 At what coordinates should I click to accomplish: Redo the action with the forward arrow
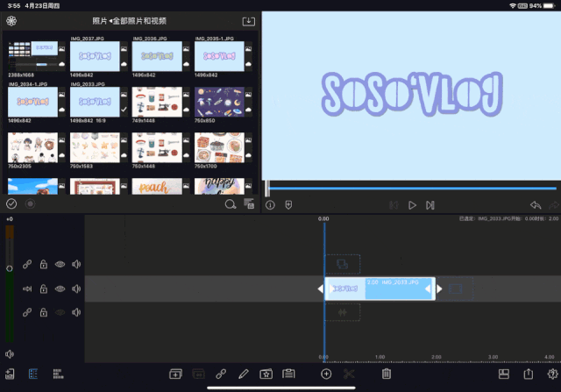[x=554, y=205]
